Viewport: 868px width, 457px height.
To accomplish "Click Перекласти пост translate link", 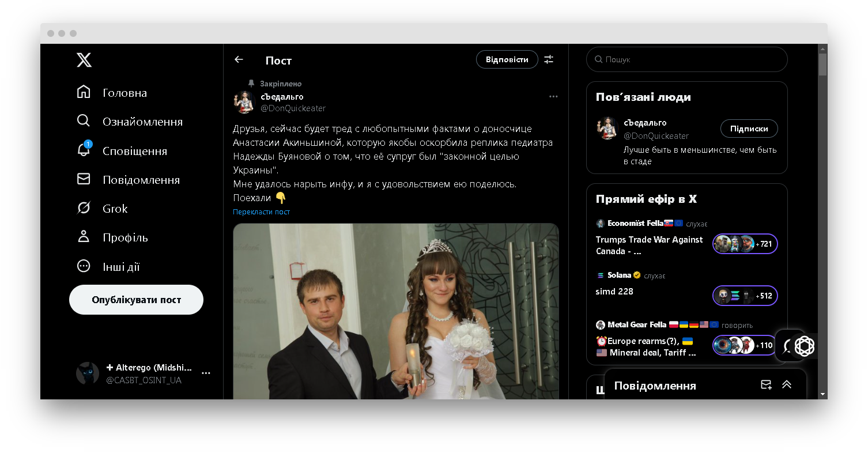I will pyautogui.click(x=261, y=212).
